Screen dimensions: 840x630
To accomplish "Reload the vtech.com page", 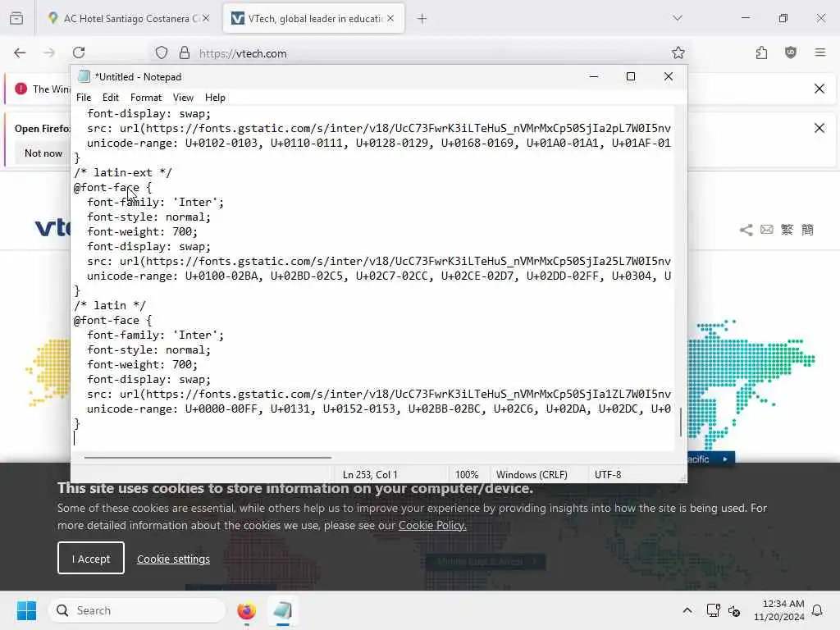I will coord(79,52).
